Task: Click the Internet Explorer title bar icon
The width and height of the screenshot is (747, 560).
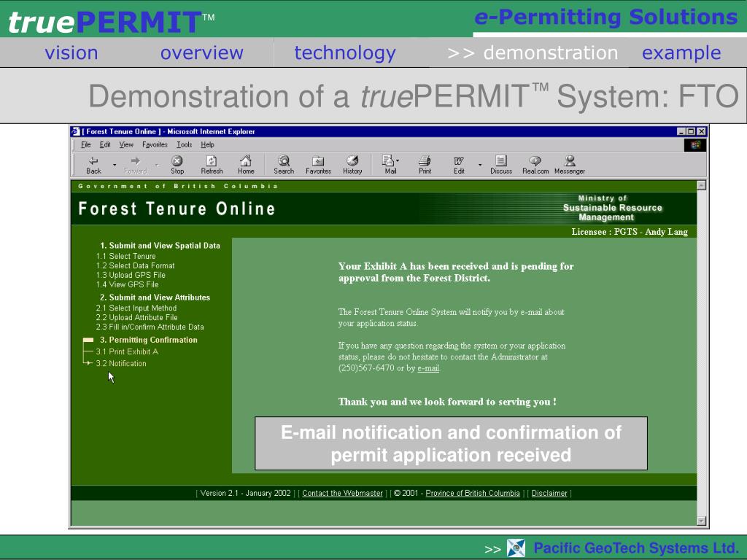Action: 76,131
